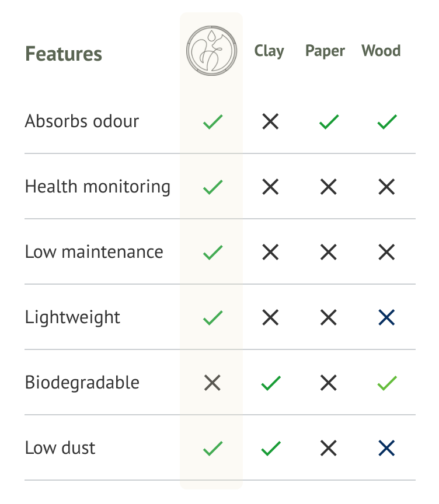Click the blue cross for Wood Low dust
This screenshot has width=439, height=504.
click(386, 448)
